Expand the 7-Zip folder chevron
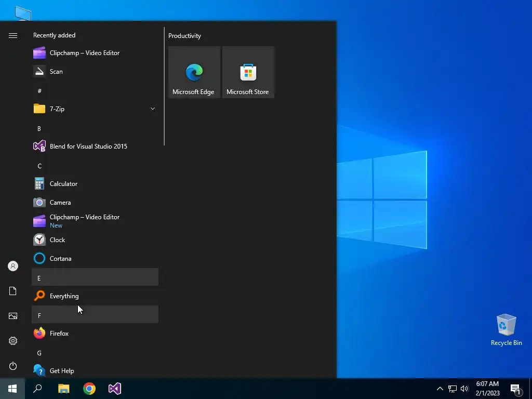 [x=153, y=109]
